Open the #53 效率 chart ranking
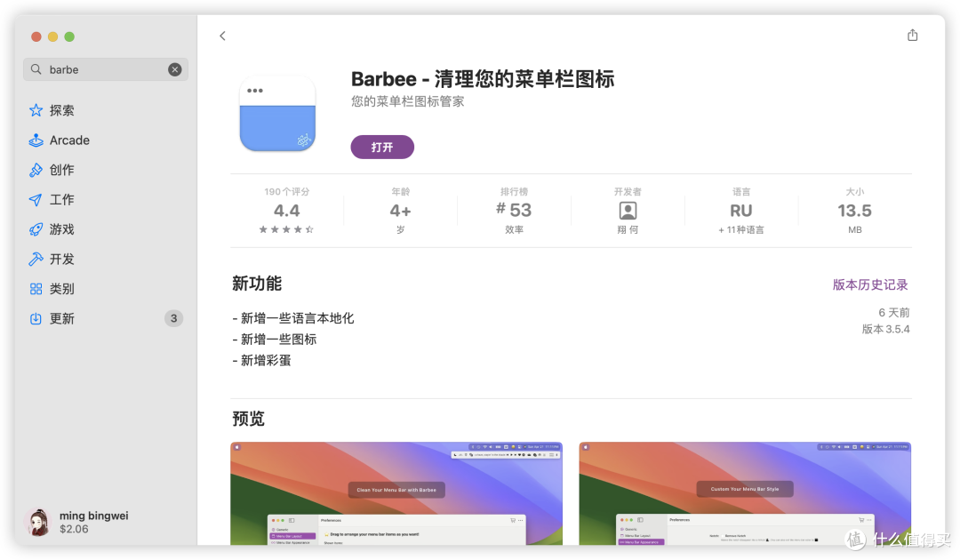 coord(514,210)
